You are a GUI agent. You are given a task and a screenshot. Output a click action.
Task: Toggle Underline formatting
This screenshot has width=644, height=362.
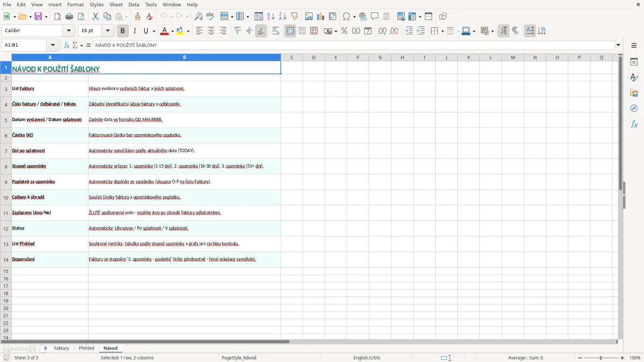[146, 31]
